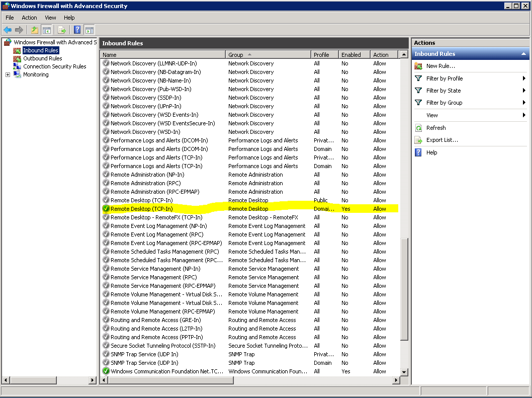The height and width of the screenshot is (398, 532).
Task: Click the green enabled checkmark on Remote Desktop (TCP-In)
Action: [106, 209]
